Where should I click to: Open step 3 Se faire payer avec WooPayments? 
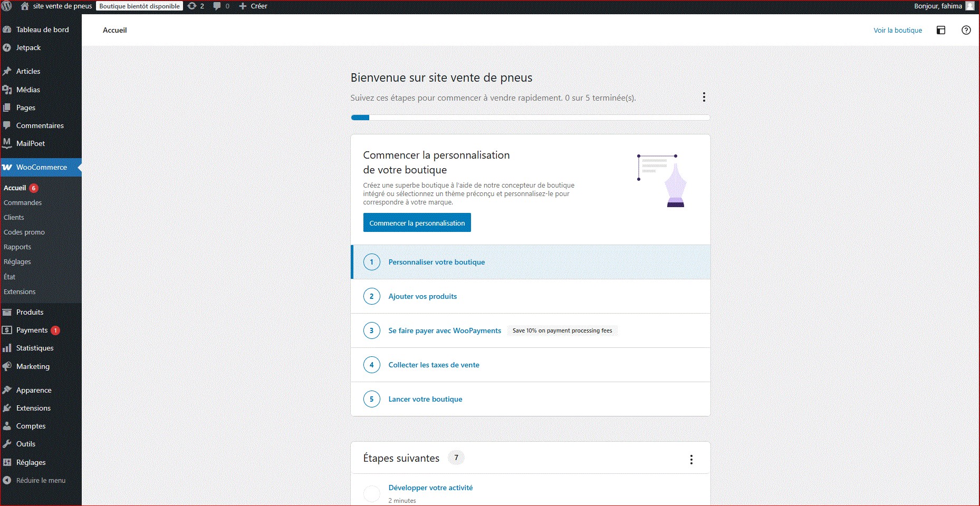click(x=531, y=330)
